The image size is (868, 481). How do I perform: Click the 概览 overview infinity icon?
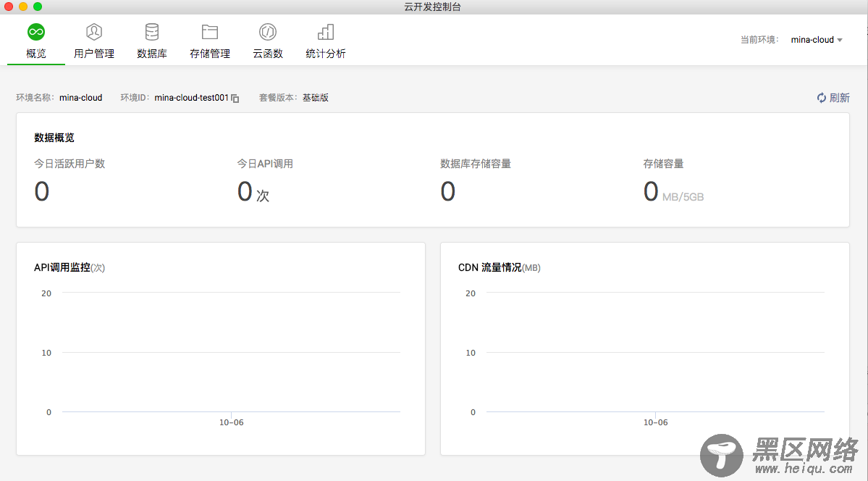click(x=36, y=32)
